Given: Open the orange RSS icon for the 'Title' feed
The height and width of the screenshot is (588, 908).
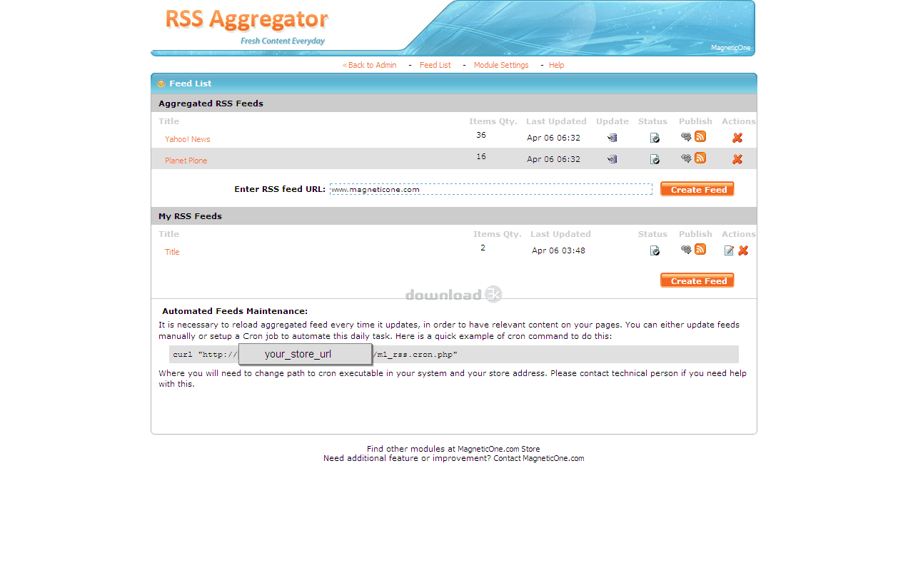Looking at the screenshot, I should pyautogui.click(x=700, y=249).
